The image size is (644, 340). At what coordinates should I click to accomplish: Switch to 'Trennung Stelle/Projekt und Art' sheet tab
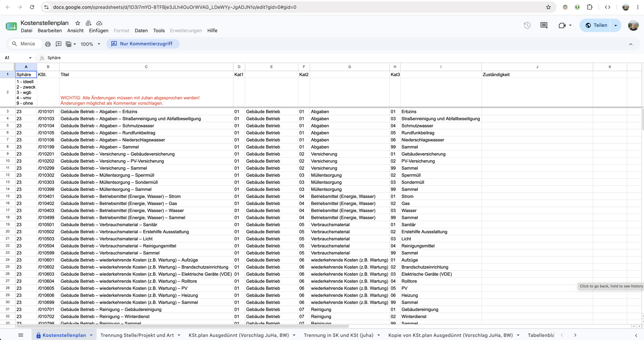point(137,335)
